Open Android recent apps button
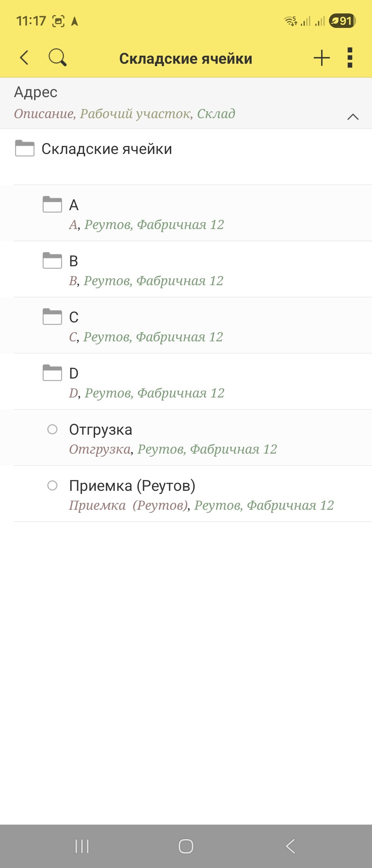The width and height of the screenshot is (372, 868). 82,846
